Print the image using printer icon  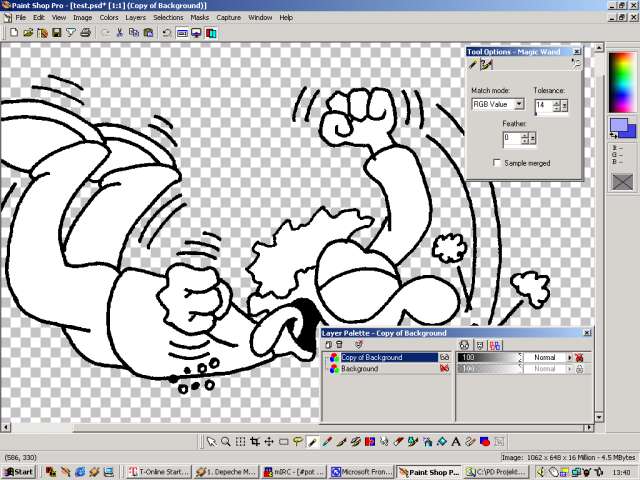point(85,33)
